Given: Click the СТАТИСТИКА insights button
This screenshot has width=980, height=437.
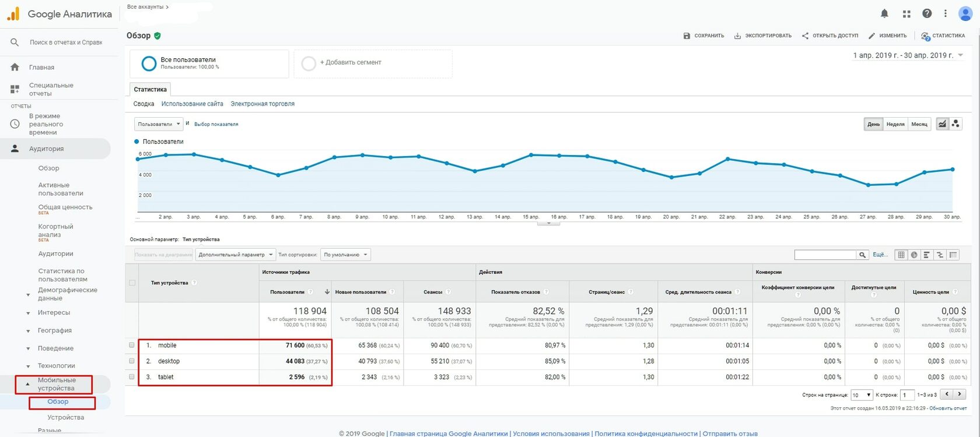Looking at the screenshot, I should pos(943,36).
